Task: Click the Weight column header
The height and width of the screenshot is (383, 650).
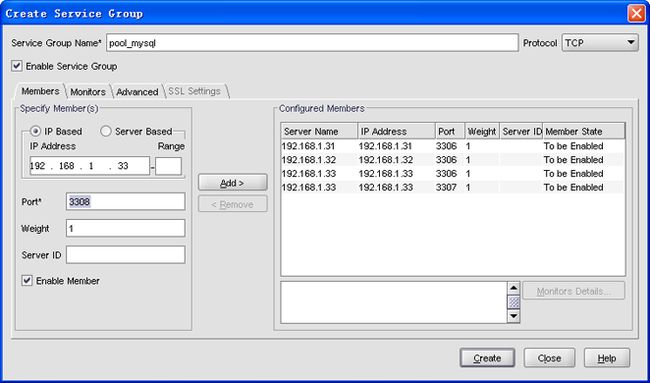Action: pos(482,131)
